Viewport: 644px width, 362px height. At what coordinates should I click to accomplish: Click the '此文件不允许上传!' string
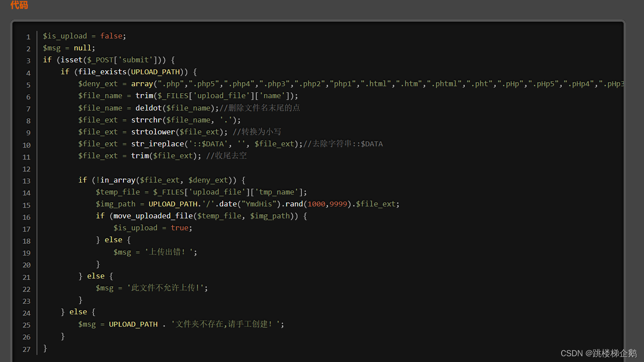click(167, 288)
